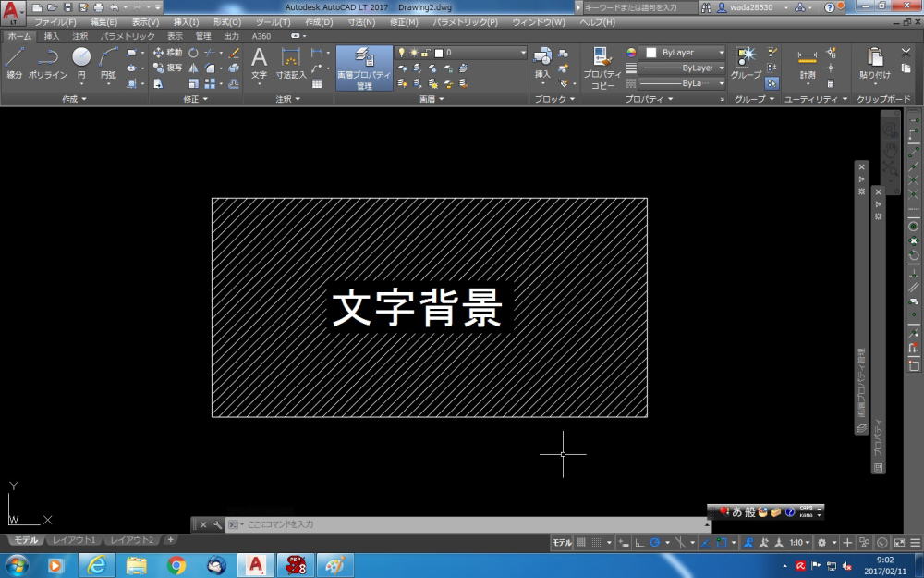Select the 円弧 (Arc) tool

108,64
